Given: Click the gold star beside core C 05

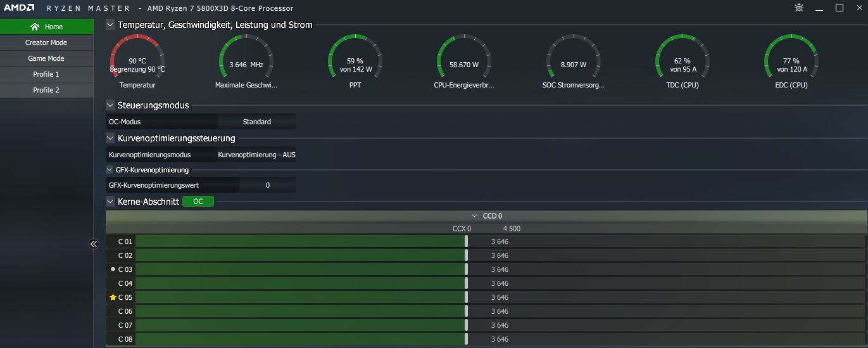Looking at the screenshot, I should (113, 297).
